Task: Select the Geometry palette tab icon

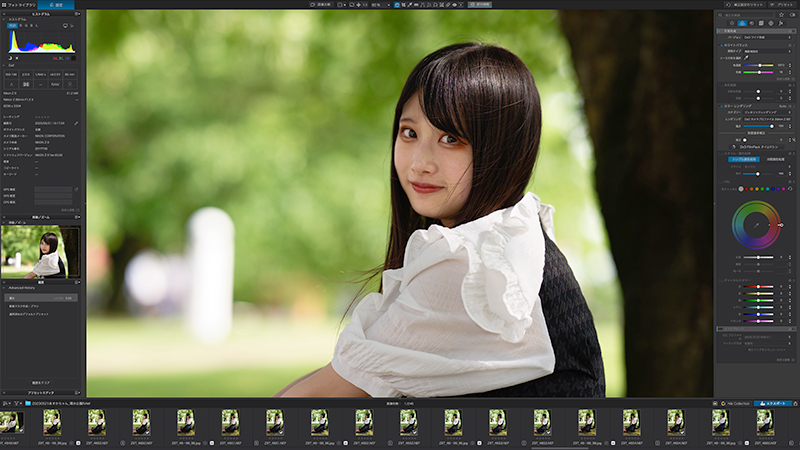Action: pyautogui.click(x=761, y=23)
